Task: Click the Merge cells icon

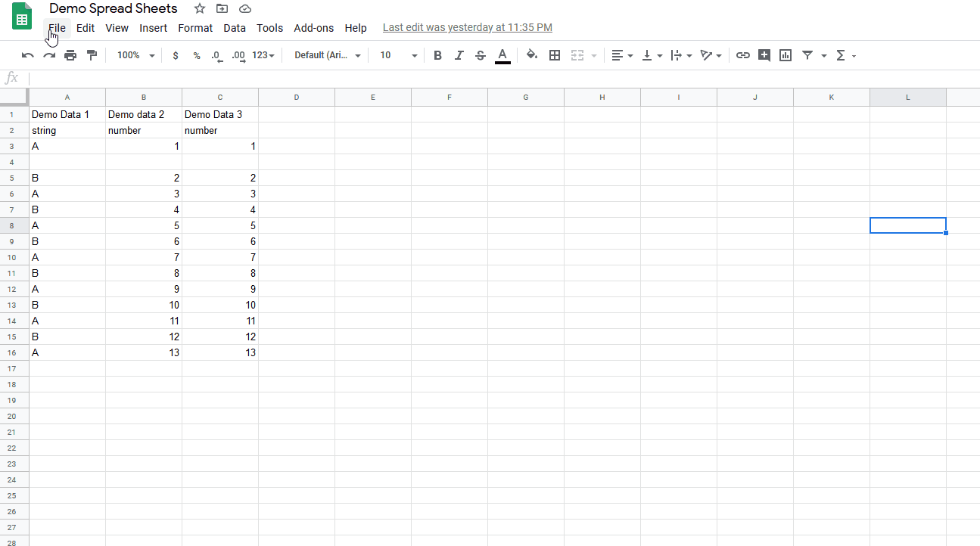Action: 577,55
